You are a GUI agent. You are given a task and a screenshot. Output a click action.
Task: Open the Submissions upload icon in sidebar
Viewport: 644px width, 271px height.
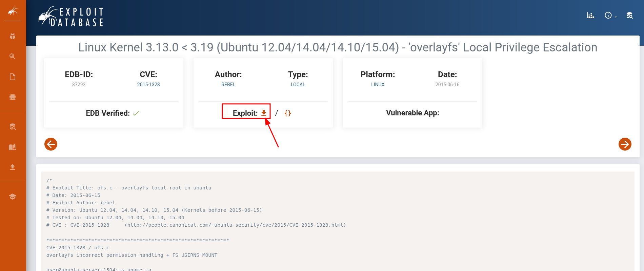pos(13,167)
